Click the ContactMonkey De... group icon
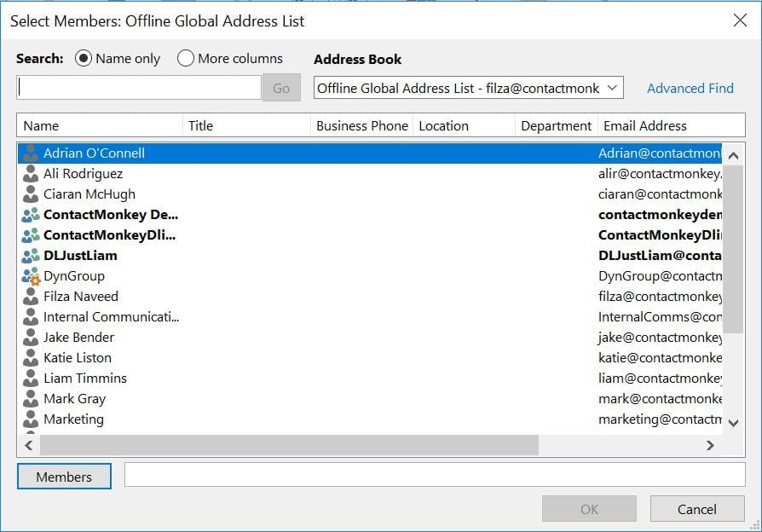Viewport: 762px width, 532px height. coord(31,215)
